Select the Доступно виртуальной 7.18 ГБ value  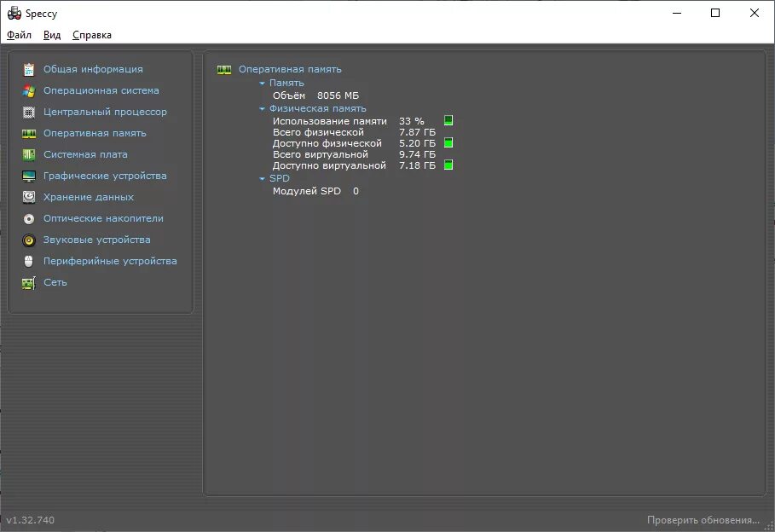click(418, 165)
